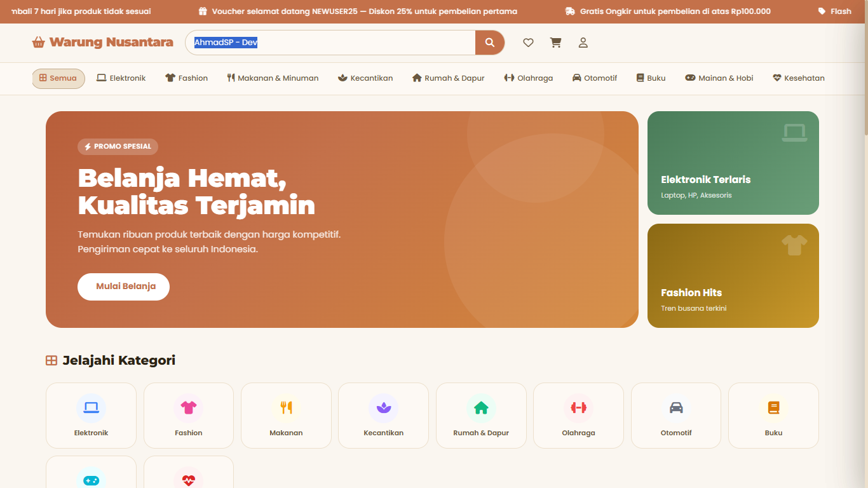The height and width of the screenshot is (488, 868).
Task: Open the Elektronik Terlaris promo banner
Action: point(733,163)
